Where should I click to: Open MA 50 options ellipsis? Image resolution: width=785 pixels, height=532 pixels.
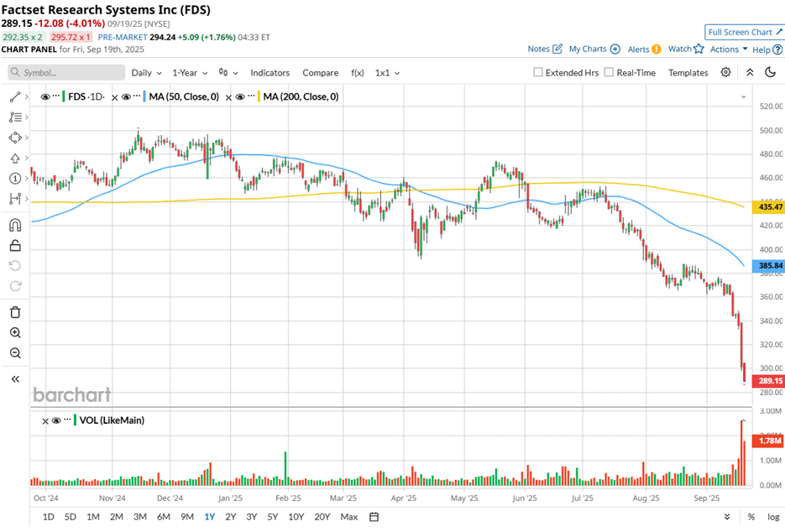tap(137, 96)
